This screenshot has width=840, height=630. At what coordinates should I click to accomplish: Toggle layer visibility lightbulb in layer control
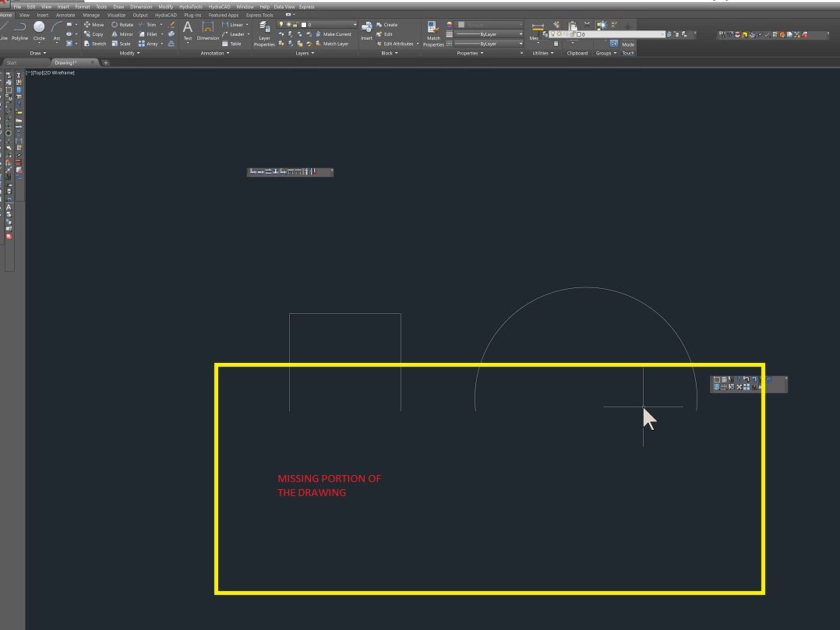[282, 24]
